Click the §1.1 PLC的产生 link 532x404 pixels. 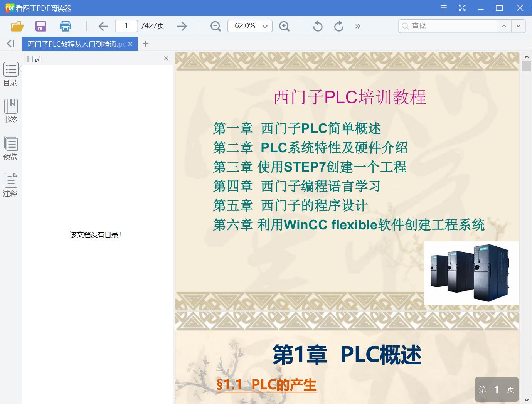pyautogui.click(x=266, y=384)
